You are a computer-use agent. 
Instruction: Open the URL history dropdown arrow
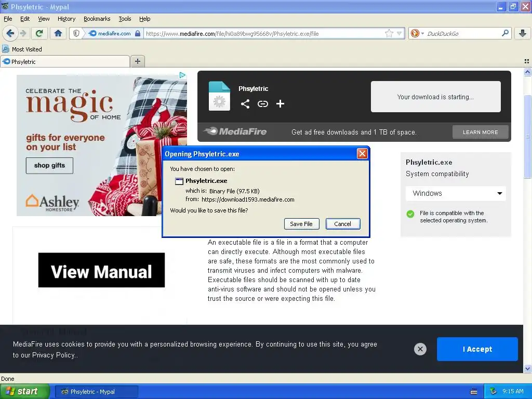point(400,33)
